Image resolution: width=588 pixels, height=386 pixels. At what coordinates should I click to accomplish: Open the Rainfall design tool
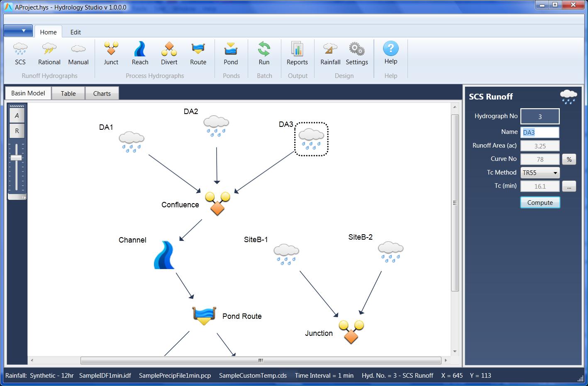(329, 54)
